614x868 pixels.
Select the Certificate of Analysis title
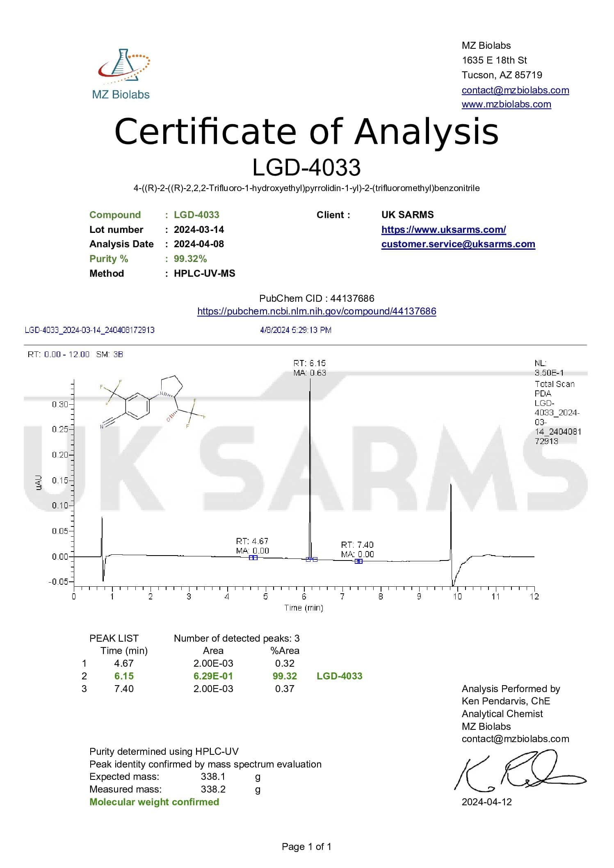pos(306,132)
